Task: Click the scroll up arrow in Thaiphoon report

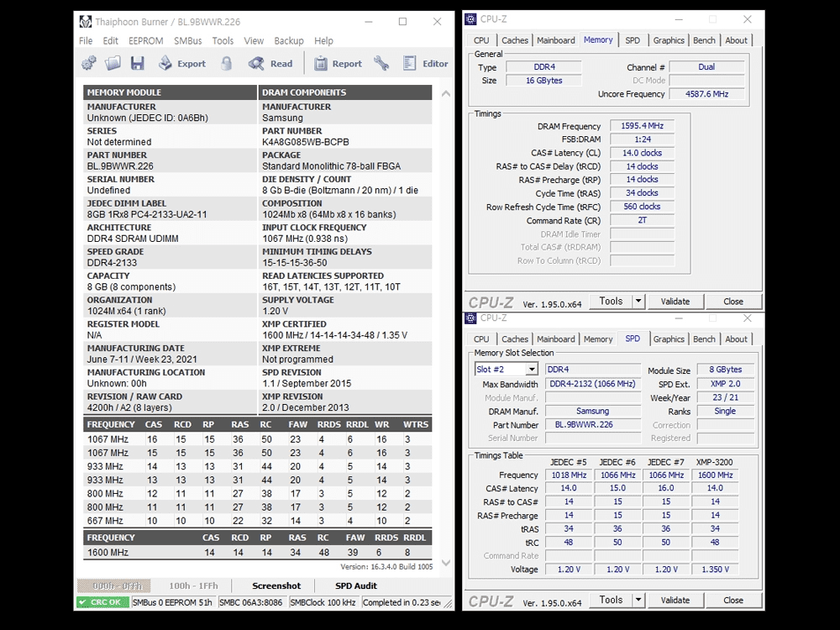Action: pos(446,93)
